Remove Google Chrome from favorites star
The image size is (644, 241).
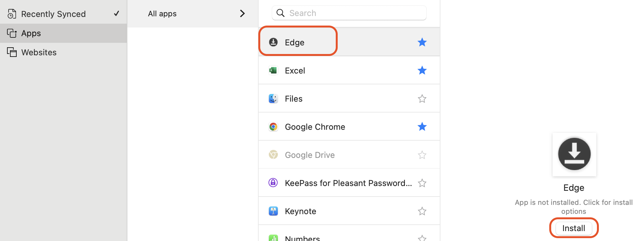click(x=422, y=127)
